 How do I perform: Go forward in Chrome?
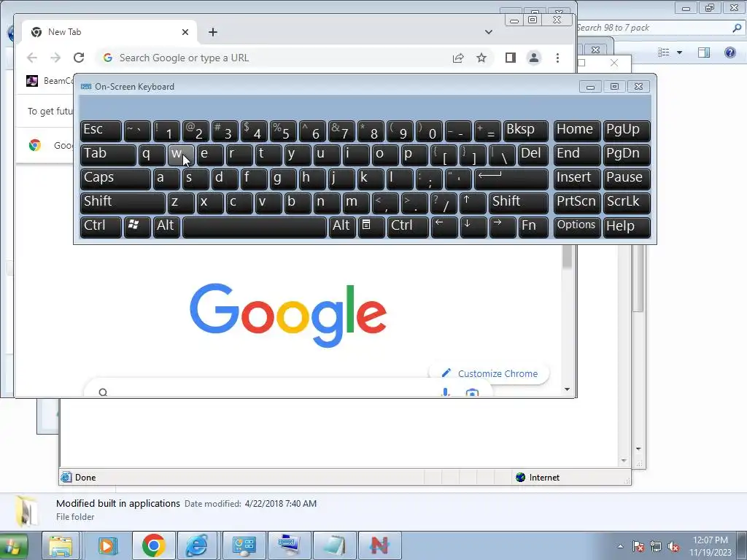pos(55,58)
